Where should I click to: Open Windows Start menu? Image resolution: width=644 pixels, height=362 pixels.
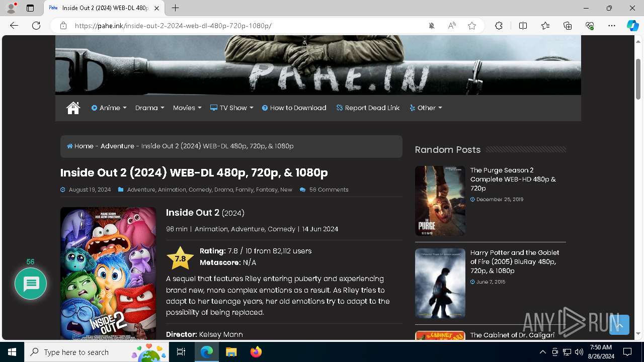(x=12, y=352)
